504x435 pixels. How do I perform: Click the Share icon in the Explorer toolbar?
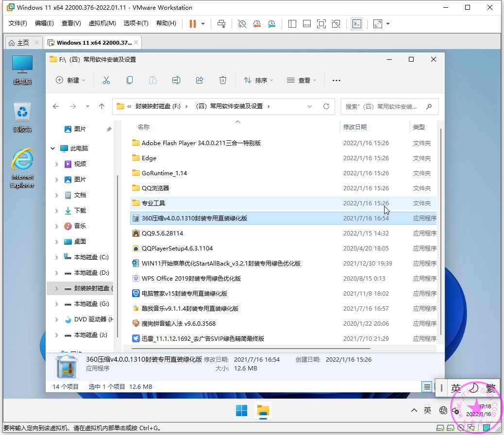click(x=200, y=80)
